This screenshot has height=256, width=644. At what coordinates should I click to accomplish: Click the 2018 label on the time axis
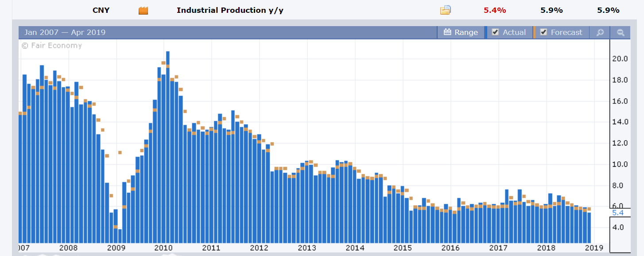(x=546, y=248)
